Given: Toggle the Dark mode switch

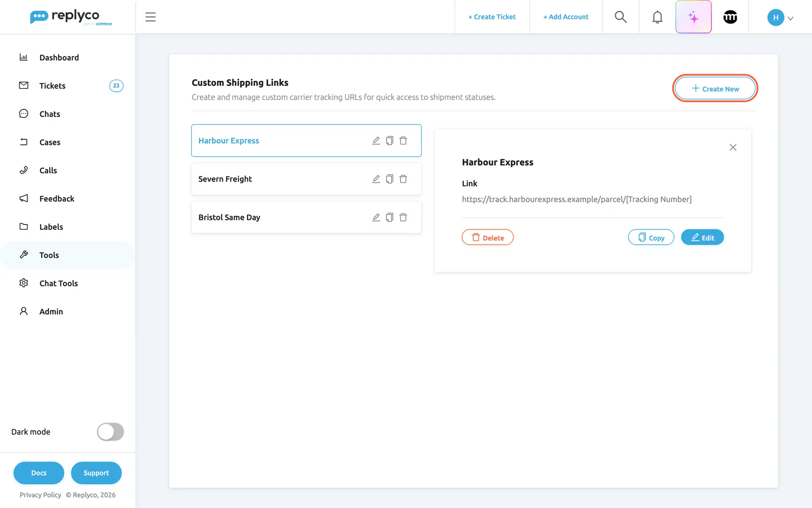Looking at the screenshot, I should tap(110, 432).
